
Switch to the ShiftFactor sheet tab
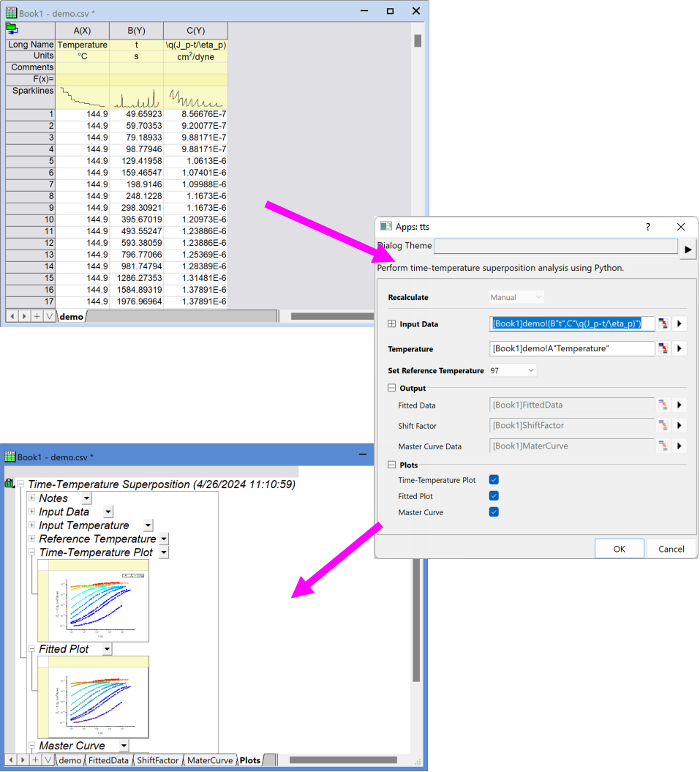coord(157,760)
